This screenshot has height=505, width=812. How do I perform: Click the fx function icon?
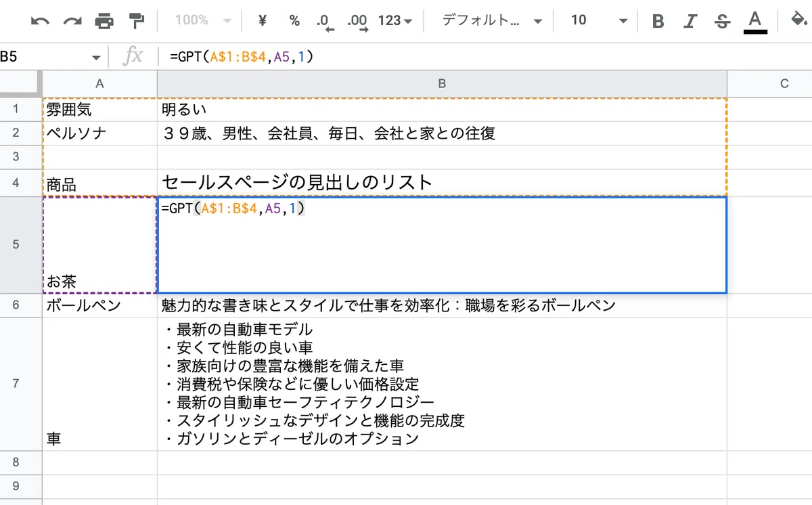point(133,57)
